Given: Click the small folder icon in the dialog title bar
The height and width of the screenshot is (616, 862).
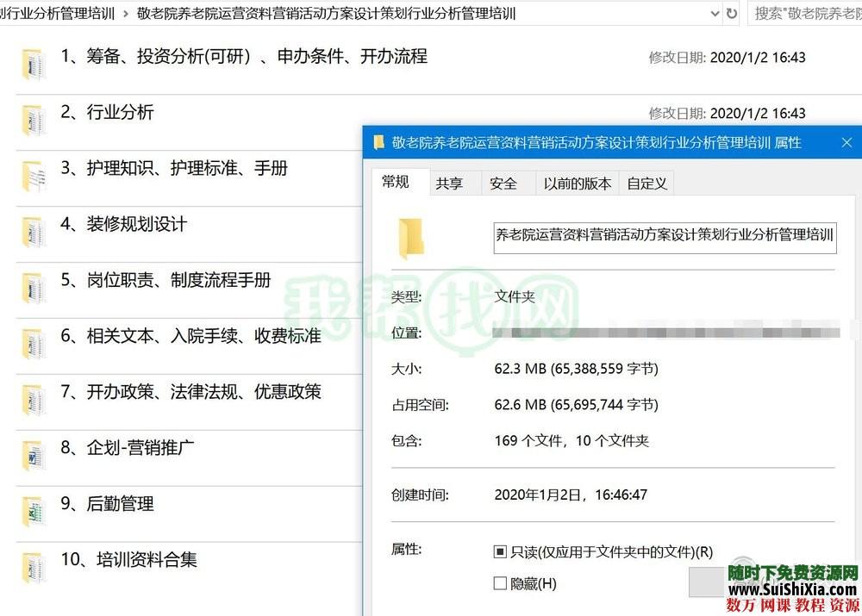Looking at the screenshot, I should (x=379, y=142).
